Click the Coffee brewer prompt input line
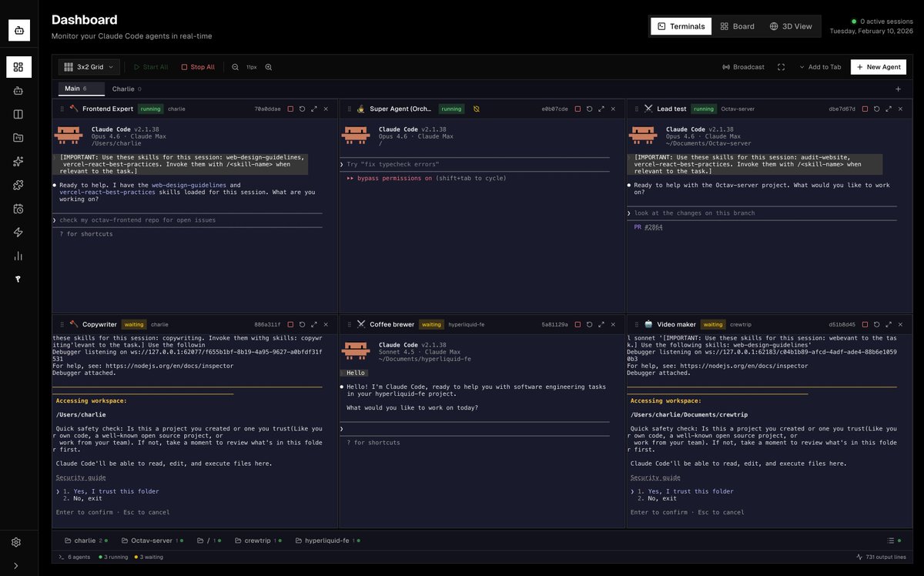 (474, 429)
